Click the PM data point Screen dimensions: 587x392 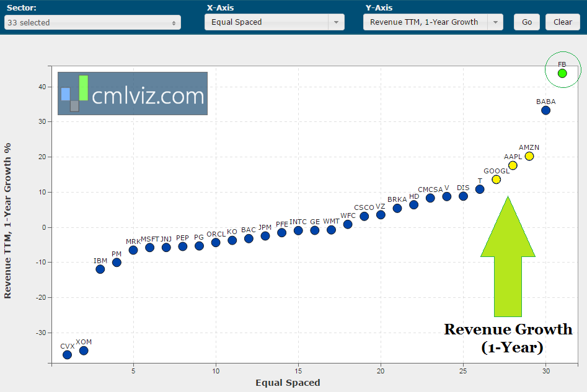pyautogui.click(x=117, y=263)
